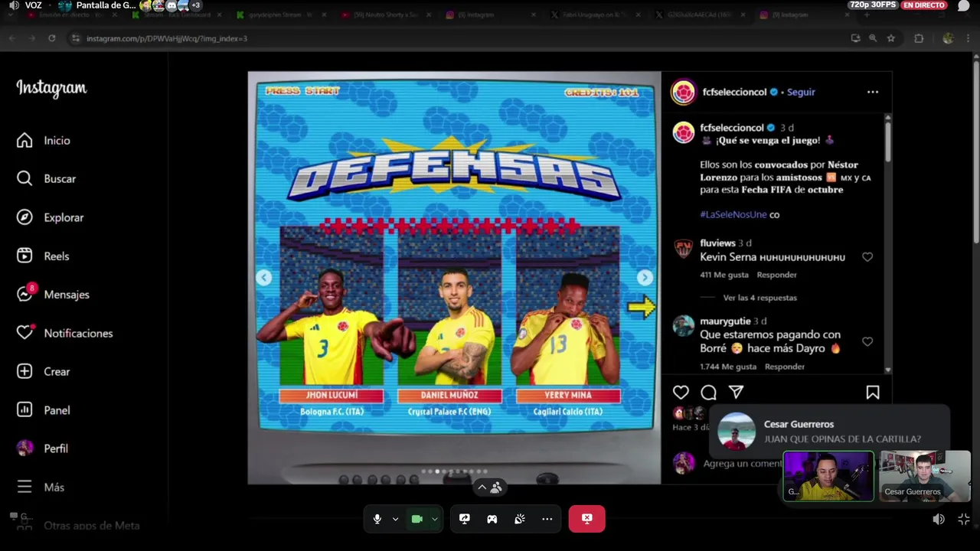Reply to fluviews comment via Responder
Screen dimensions: 980x551
pyautogui.click(x=776, y=275)
